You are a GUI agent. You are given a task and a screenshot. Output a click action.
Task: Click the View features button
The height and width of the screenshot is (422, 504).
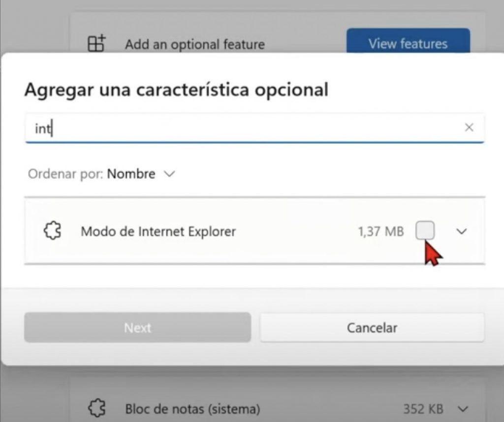[x=408, y=44]
